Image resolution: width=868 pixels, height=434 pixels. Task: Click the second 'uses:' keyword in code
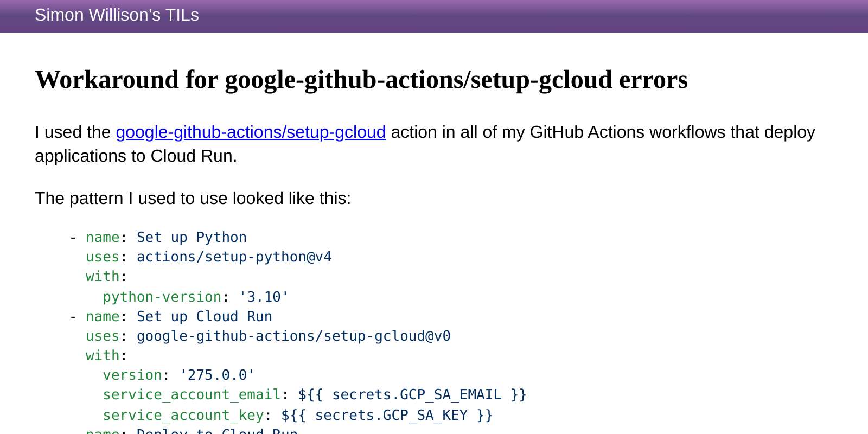(102, 336)
